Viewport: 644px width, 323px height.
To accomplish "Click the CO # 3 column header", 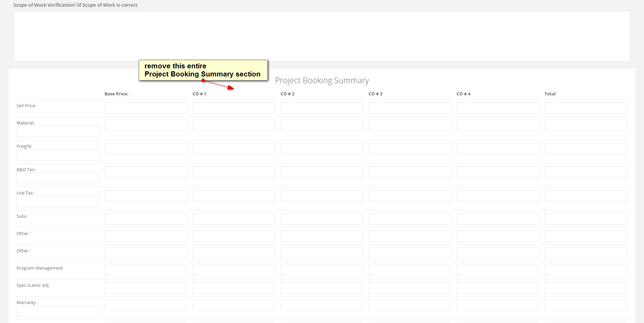I will 376,94.
